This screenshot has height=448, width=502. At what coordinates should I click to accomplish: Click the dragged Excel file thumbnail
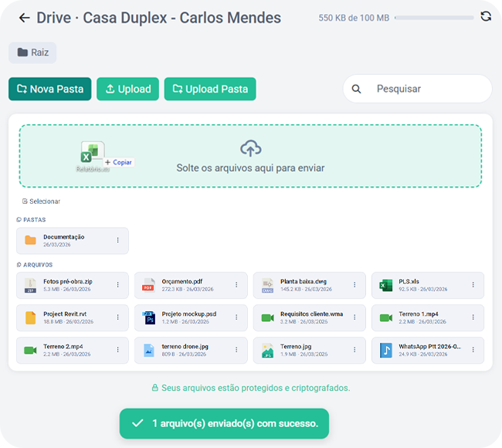coord(93,152)
